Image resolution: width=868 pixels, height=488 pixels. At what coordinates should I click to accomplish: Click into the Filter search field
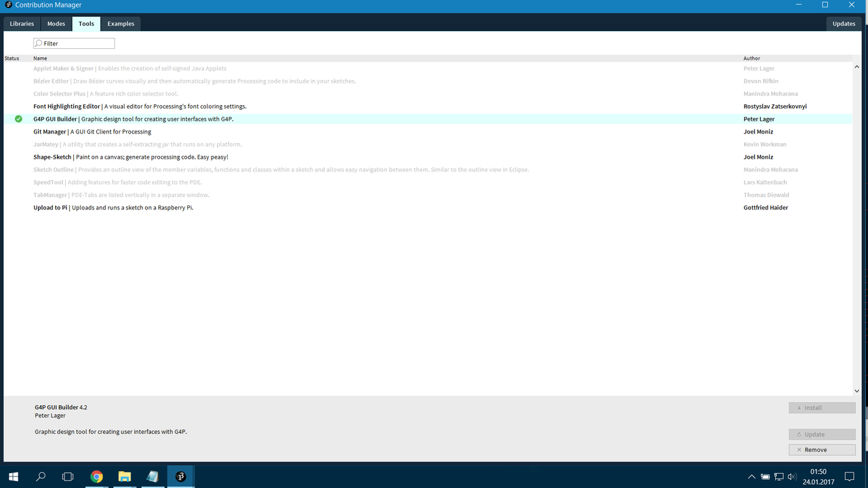74,43
